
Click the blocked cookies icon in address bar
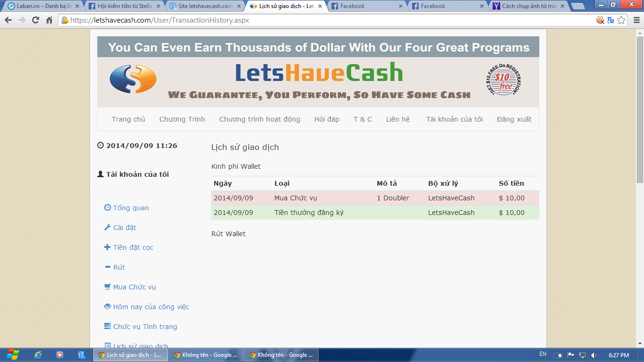600,20
